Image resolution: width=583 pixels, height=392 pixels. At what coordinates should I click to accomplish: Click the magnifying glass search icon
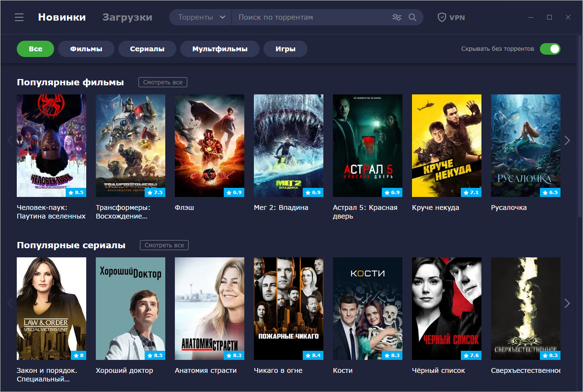[x=412, y=17]
